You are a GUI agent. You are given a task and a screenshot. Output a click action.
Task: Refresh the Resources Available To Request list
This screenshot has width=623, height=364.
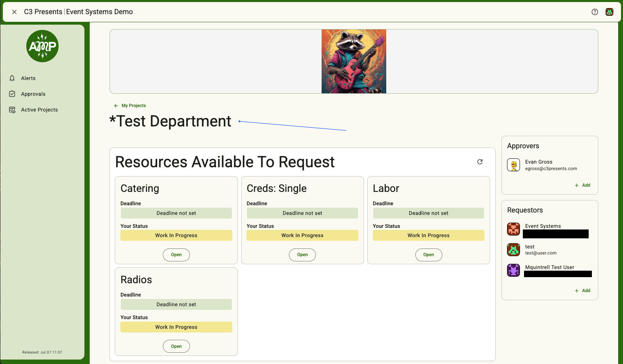click(x=480, y=162)
